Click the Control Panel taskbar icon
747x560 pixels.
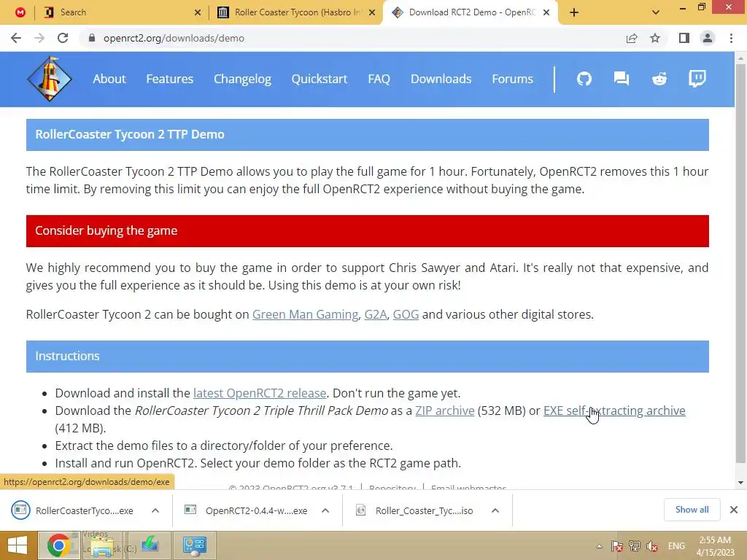tap(194, 545)
